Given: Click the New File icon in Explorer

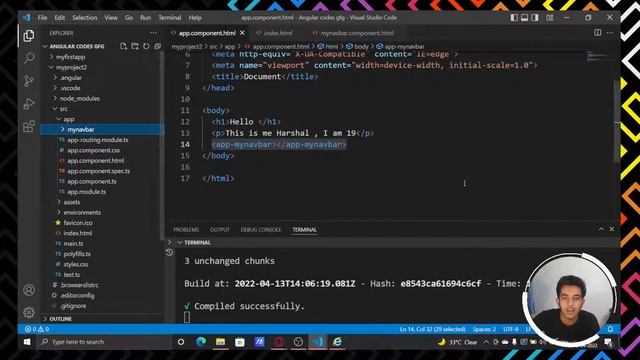Looking at the screenshot, I should 124,46.
